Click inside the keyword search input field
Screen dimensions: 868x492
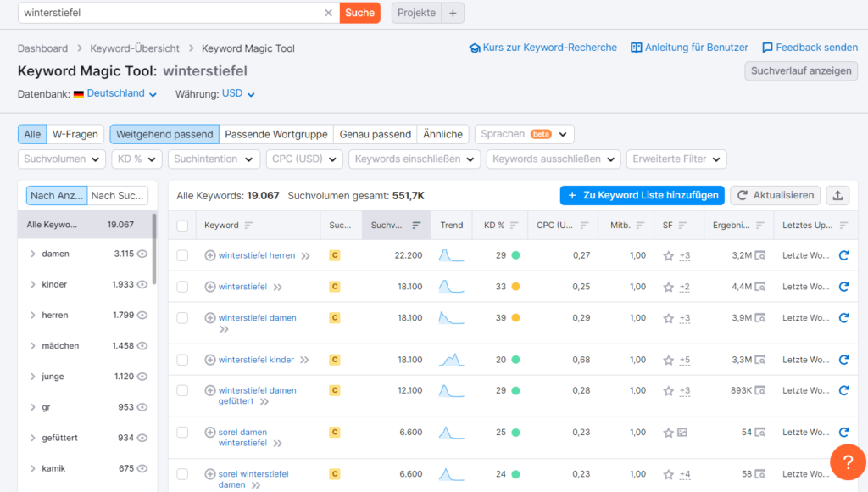(x=170, y=13)
